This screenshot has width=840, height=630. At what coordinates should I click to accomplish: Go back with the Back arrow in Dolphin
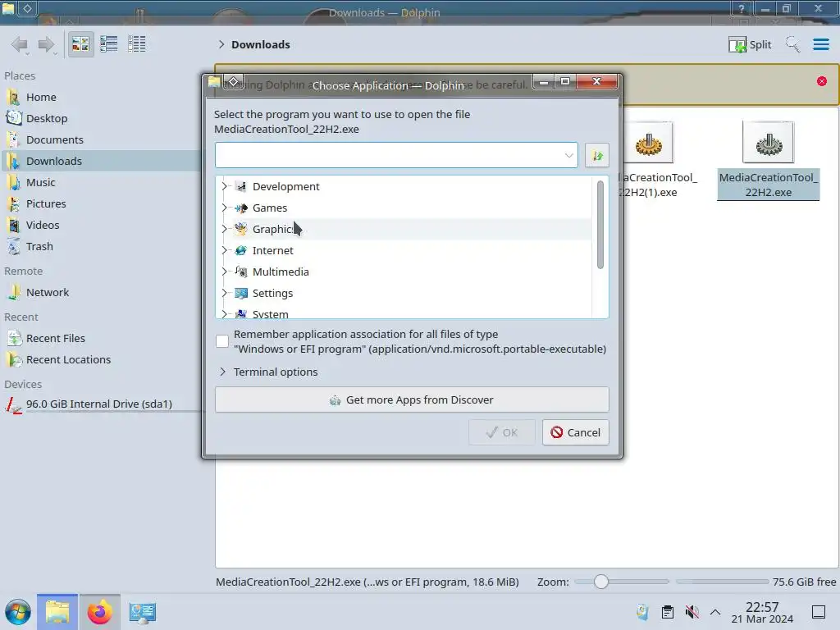pyautogui.click(x=20, y=44)
